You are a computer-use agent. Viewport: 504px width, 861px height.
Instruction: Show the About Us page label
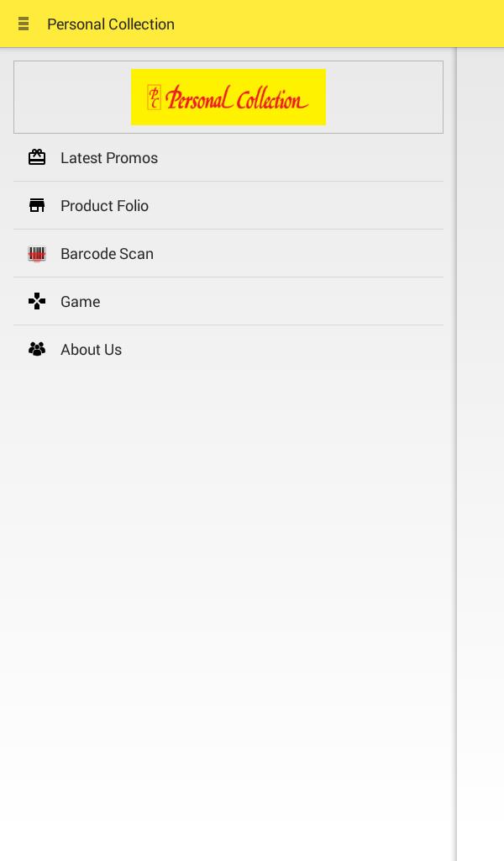click(x=91, y=350)
